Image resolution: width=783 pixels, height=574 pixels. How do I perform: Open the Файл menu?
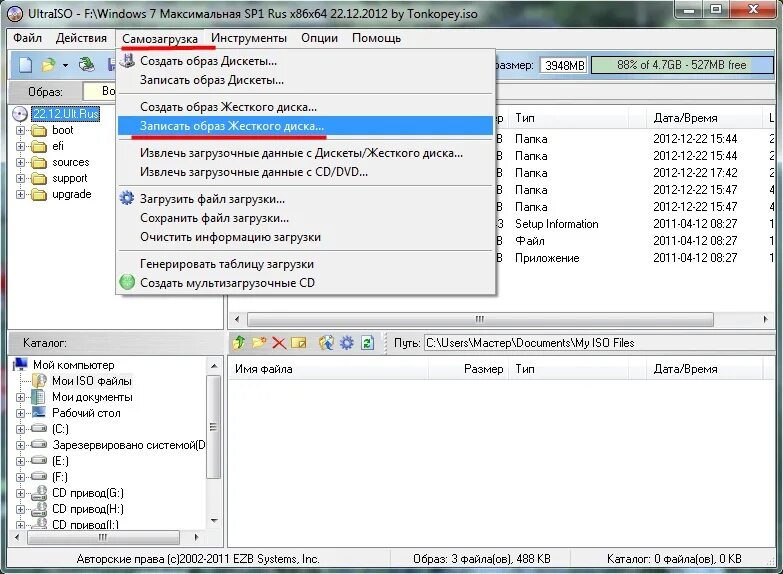coord(27,38)
